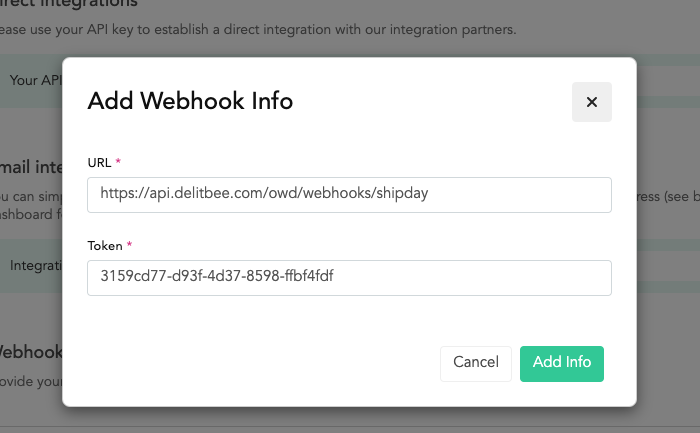
Task: Click the green Add Info button
Action: 562,363
